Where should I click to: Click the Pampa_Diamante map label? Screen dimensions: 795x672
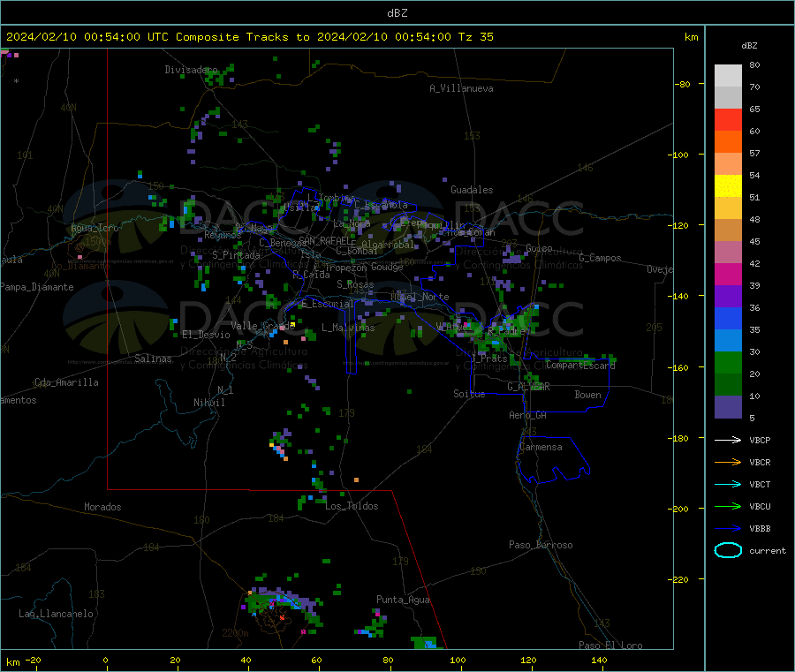coord(37,287)
